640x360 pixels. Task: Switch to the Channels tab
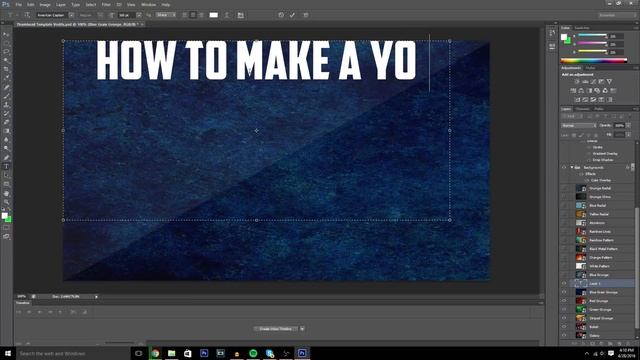582,109
